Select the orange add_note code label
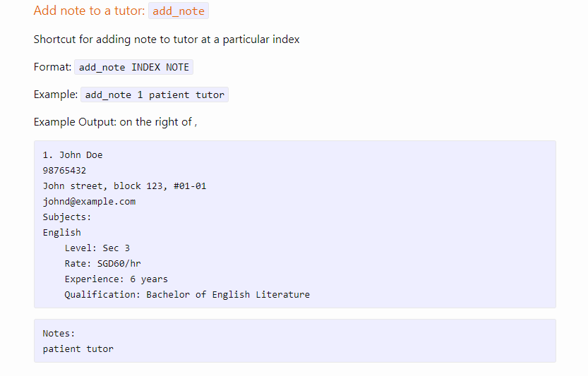The height and width of the screenshot is (376, 588). click(179, 11)
